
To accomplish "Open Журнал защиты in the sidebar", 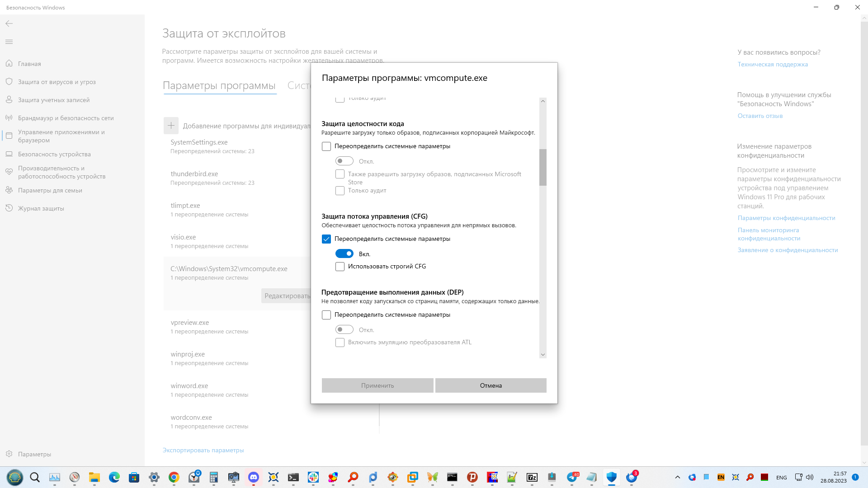I will tap(42, 208).
